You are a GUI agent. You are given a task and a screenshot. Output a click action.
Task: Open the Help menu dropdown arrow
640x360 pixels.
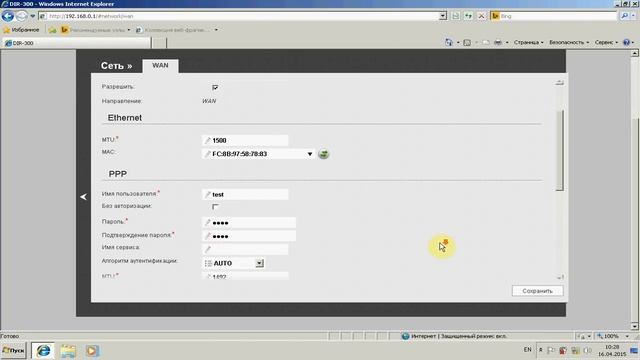coord(633,42)
